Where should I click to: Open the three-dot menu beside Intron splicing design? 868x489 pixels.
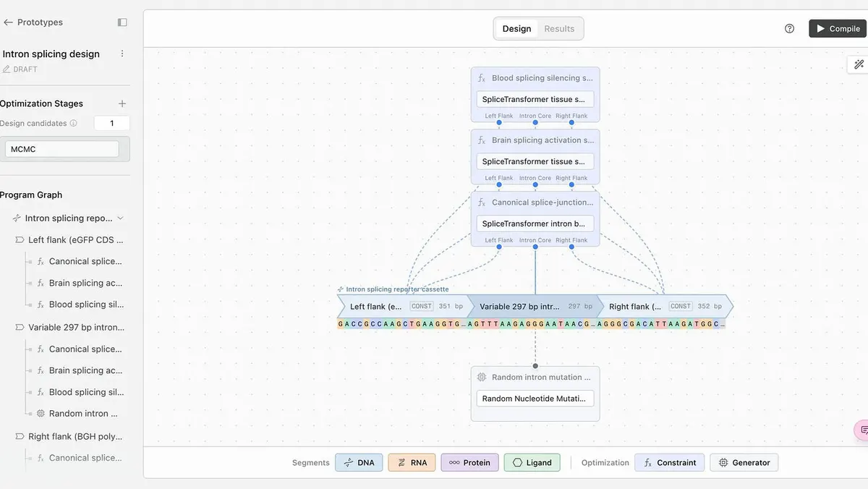point(122,54)
